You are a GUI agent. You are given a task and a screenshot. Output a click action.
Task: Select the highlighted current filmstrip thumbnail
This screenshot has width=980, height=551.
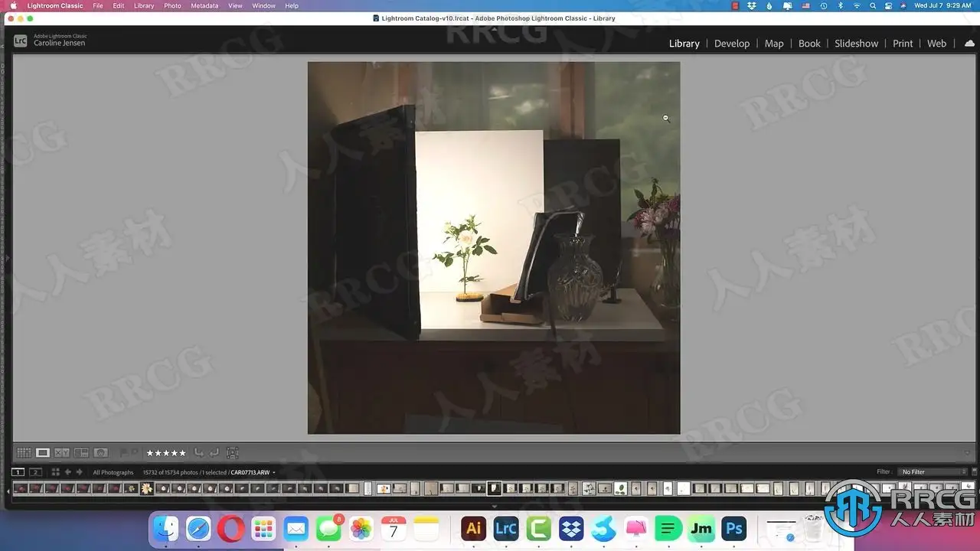click(495, 488)
